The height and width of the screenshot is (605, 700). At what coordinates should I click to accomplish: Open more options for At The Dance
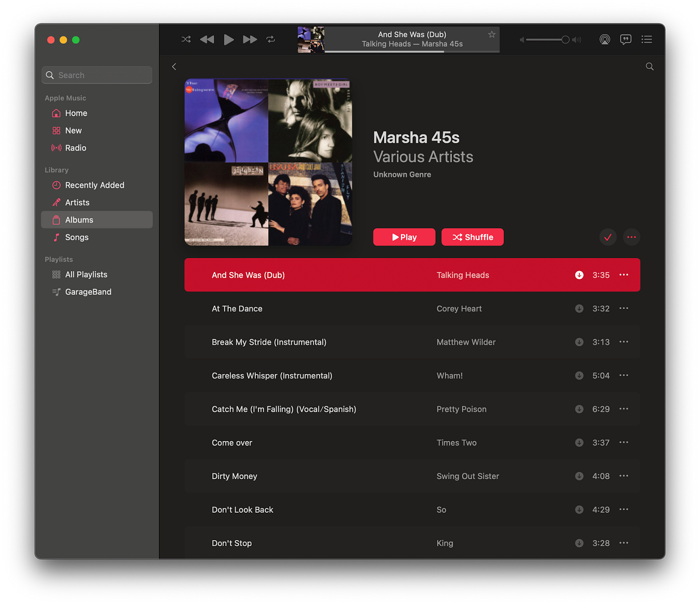(x=624, y=309)
